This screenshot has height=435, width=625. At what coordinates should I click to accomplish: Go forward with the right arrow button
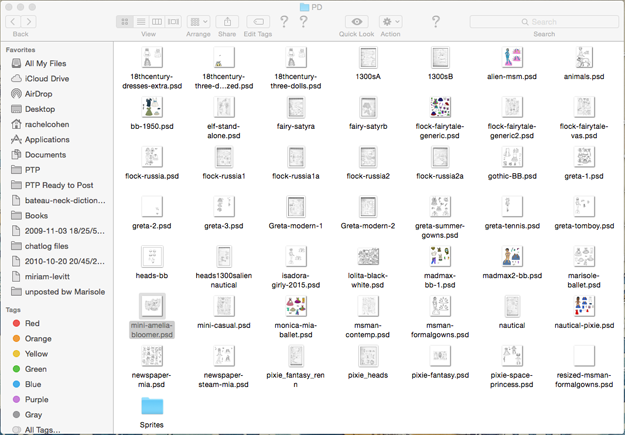pyautogui.click(x=28, y=22)
